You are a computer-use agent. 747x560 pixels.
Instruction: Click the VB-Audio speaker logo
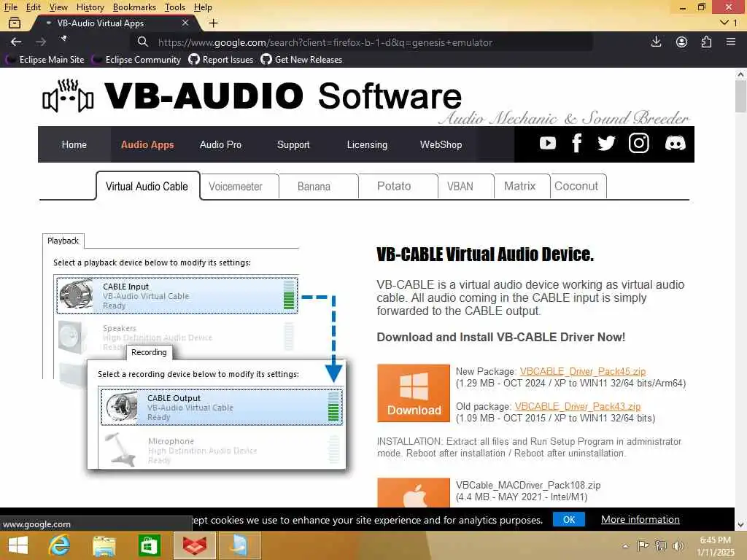pyautogui.click(x=68, y=96)
